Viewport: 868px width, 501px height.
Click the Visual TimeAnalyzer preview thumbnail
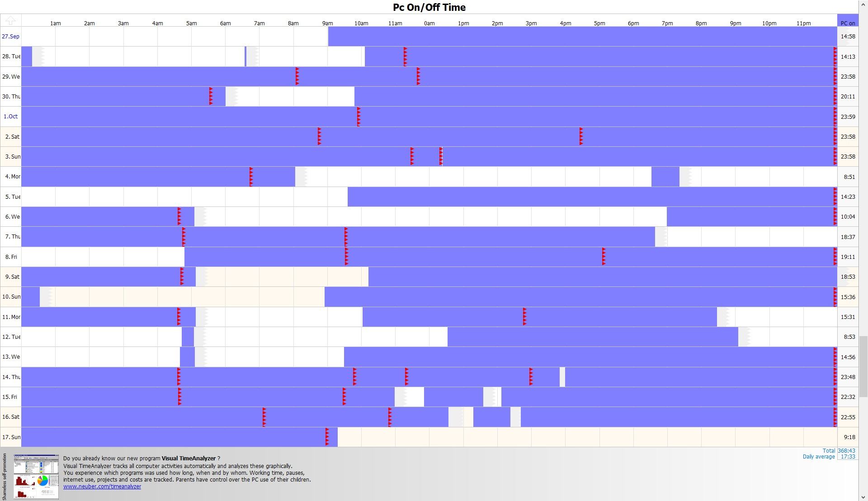(36, 477)
